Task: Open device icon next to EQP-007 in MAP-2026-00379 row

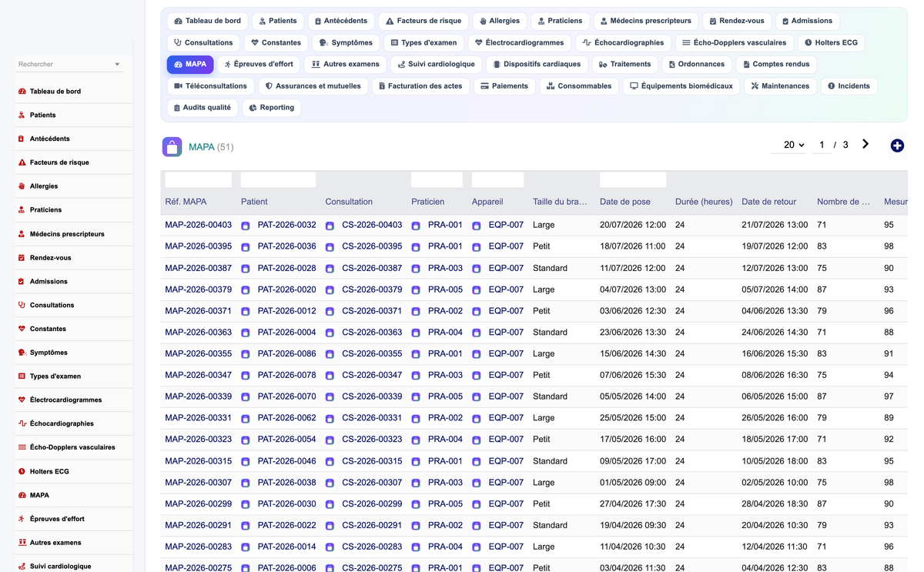Action: 477,290
